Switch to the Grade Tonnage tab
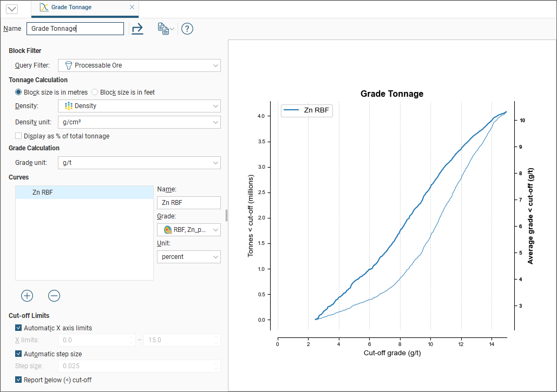The width and height of the screenshot is (557, 392). coord(71,8)
